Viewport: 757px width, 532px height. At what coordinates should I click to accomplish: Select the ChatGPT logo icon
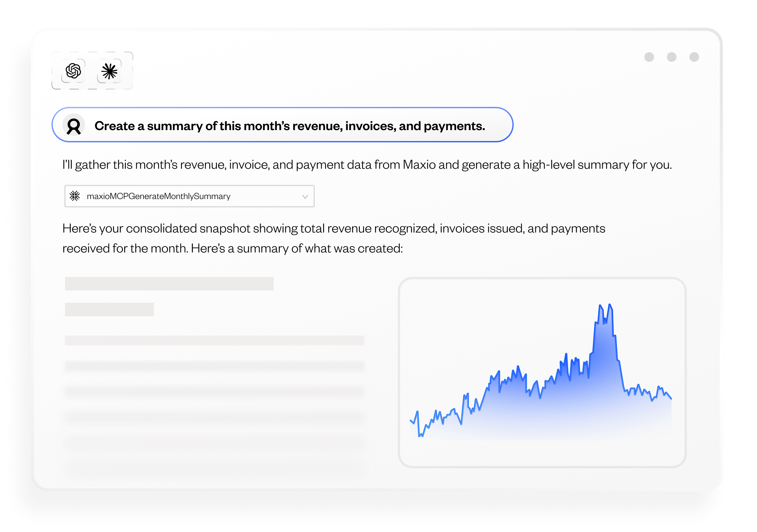[x=73, y=71]
